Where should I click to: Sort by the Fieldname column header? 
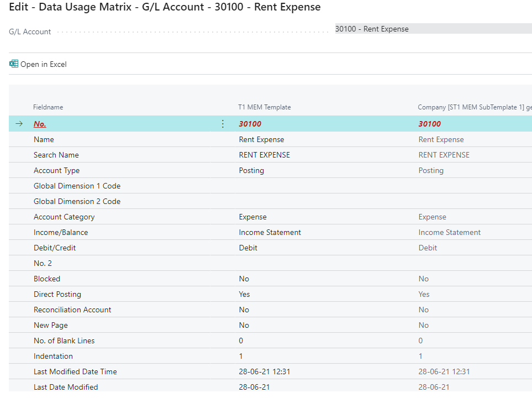[x=48, y=107]
